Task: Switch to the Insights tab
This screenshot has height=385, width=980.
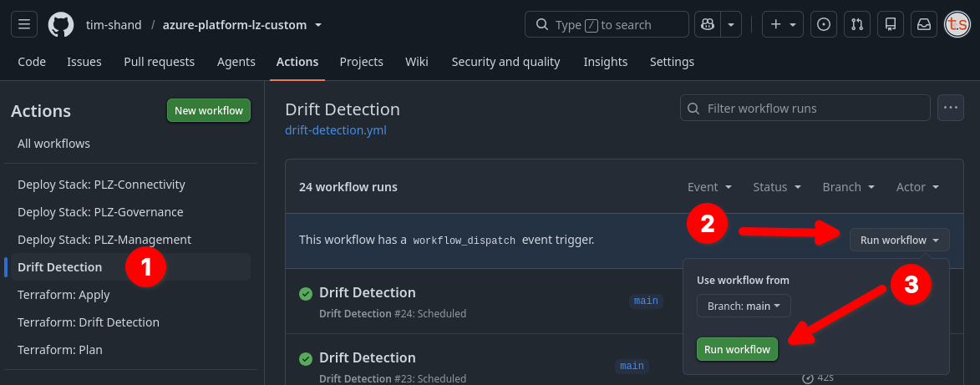Action: pos(606,62)
